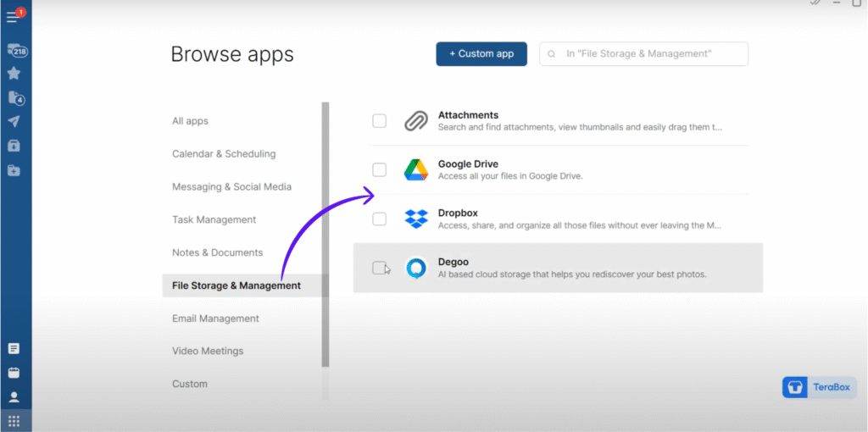This screenshot has height=432, width=868.
Task: Open the drafts icon with badge 4
Action: tap(16, 98)
